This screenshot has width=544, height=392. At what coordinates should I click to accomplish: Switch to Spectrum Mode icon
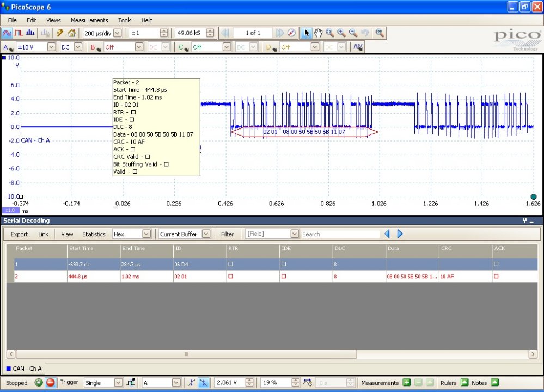(x=30, y=33)
